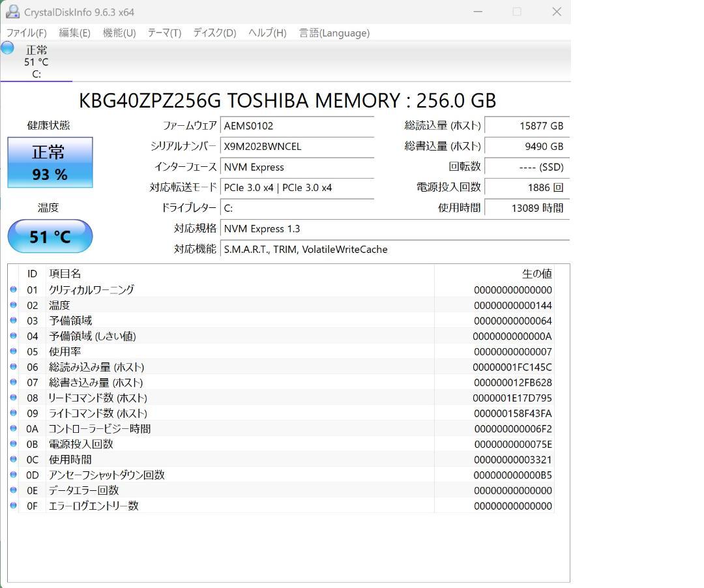Screen dimensions: 704x588
Task: Click status dot for row 08 リードコマンド数
Action: 14,397
